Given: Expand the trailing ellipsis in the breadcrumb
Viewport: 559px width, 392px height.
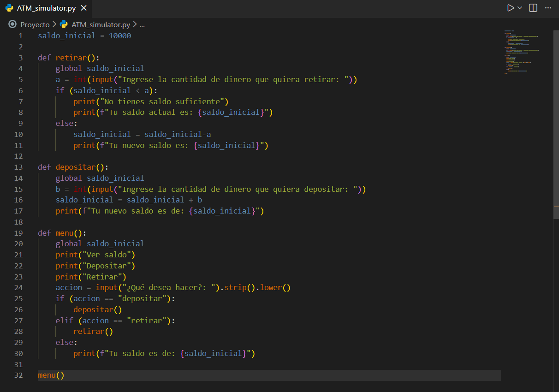Looking at the screenshot, I should click(142, 24).
